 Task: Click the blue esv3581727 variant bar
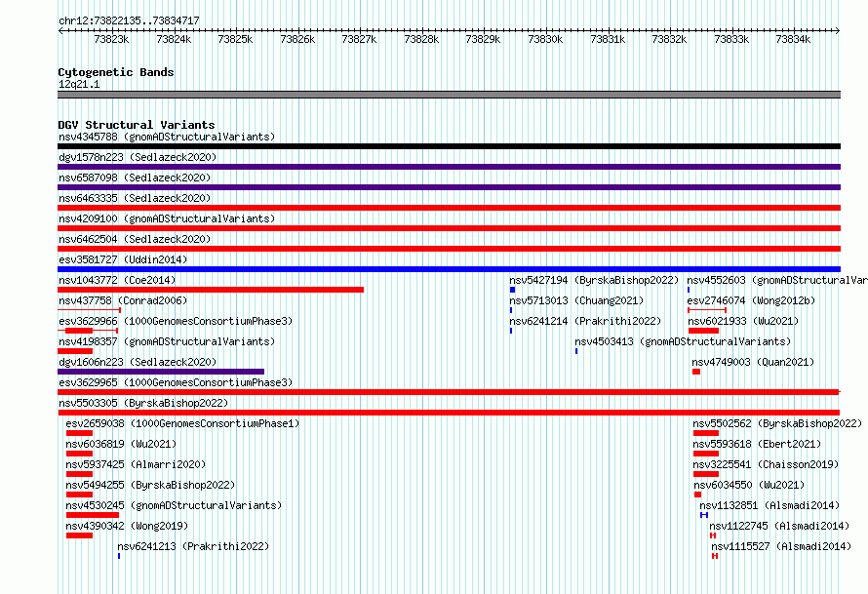click(x=449, y=269)
